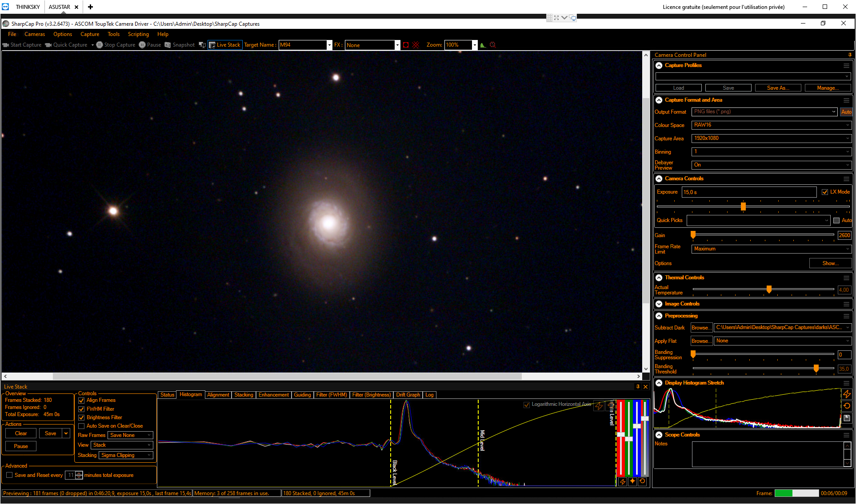Toggle the Quick Picks Auto checkbox
Viewport: 856px width, 504px height.
(836, 220)
